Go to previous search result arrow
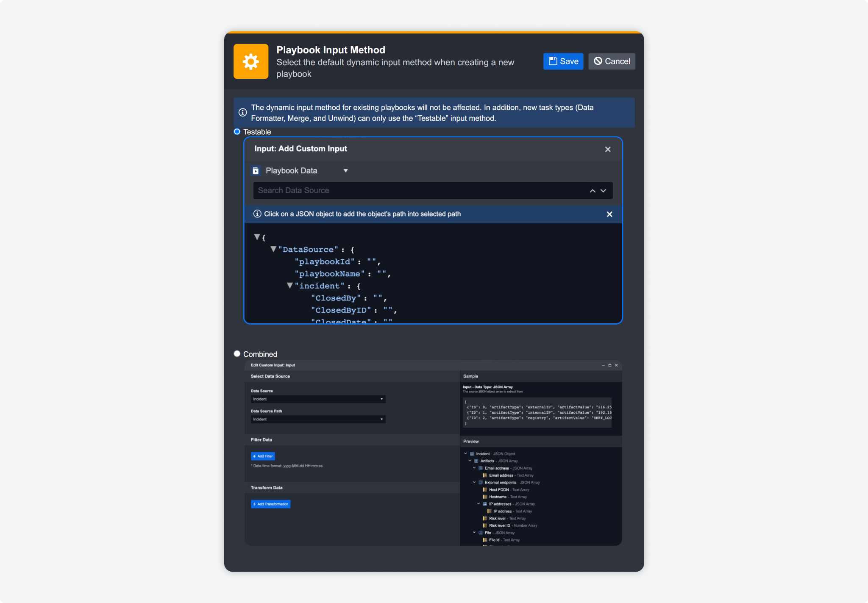868x603 pixels. pyautogui.click(x=592, y=191)
